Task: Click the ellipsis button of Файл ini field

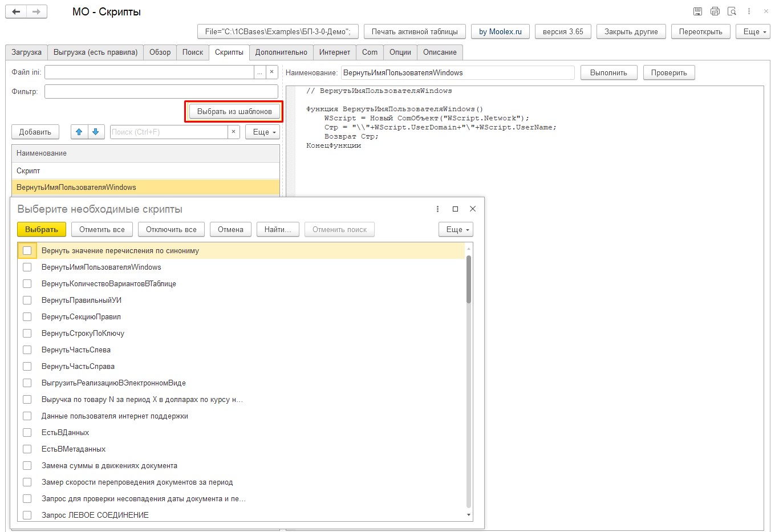Action: tap(259, 72)
